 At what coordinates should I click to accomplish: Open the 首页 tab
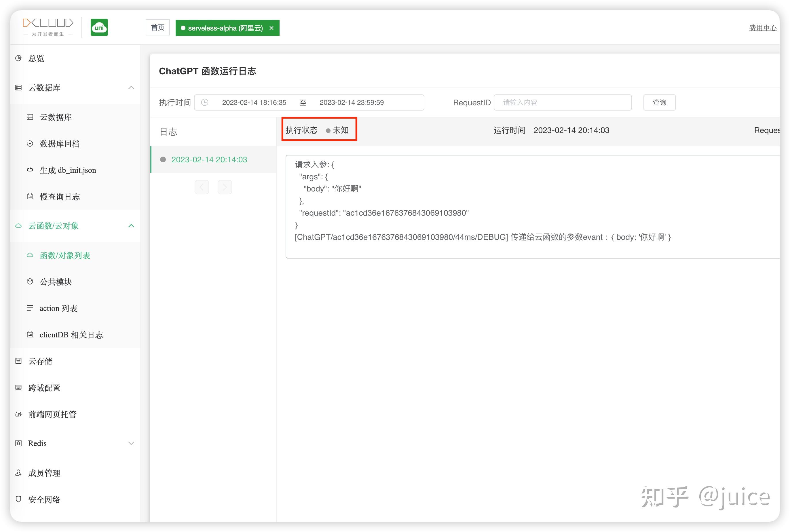coord(158,27)
